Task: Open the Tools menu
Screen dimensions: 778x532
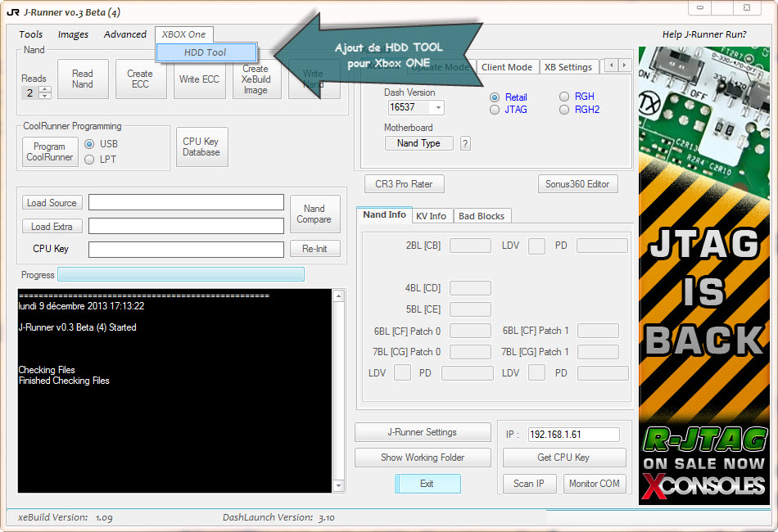Action: (31, 34)
